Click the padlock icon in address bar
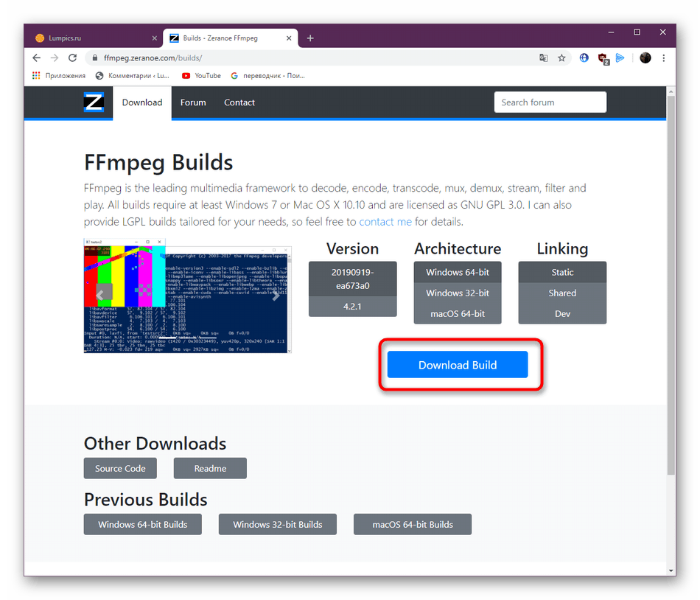 pyautogui.click(x=94, y=57)
